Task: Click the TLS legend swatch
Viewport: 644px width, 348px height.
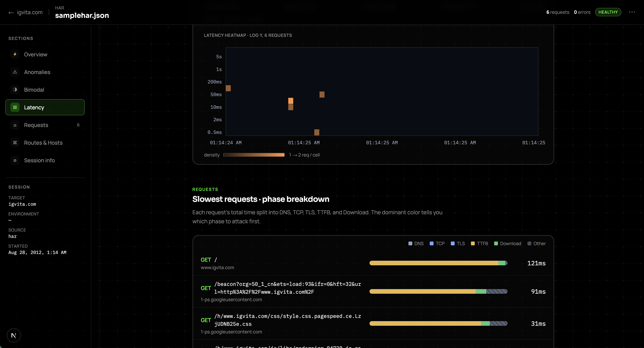Action: coord(453,243)
